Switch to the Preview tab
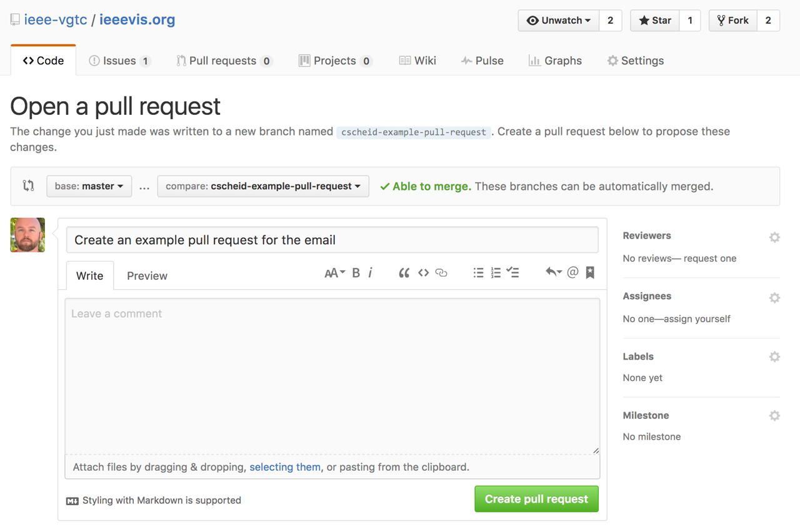Image resolution: width=800 pixels, height=532 pixels. 147,276
